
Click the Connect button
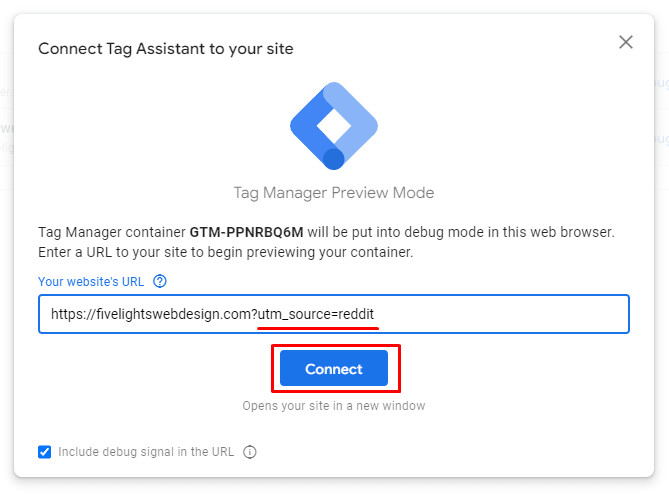click(334, 369)
